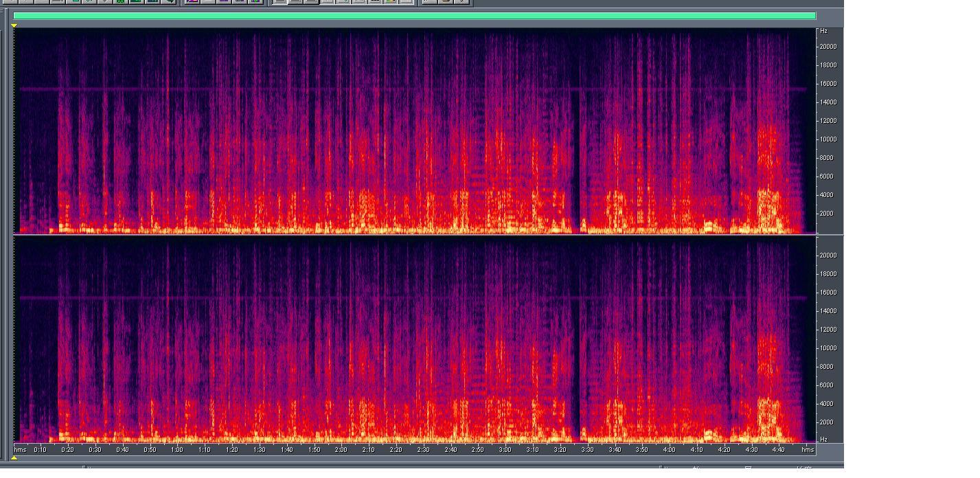Click the 12000 Hz label of the left channel
The image size is (980, 478).
tap(828, 121)
